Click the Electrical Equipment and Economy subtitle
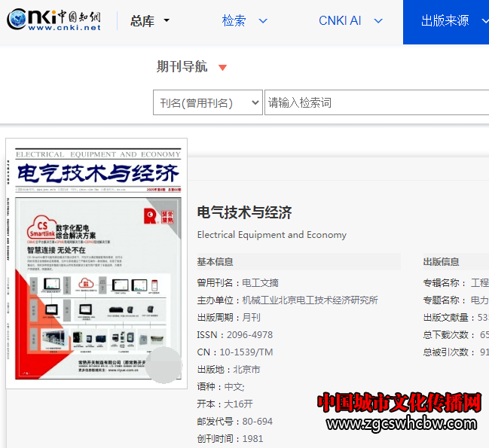 click(x=271, y=235)
